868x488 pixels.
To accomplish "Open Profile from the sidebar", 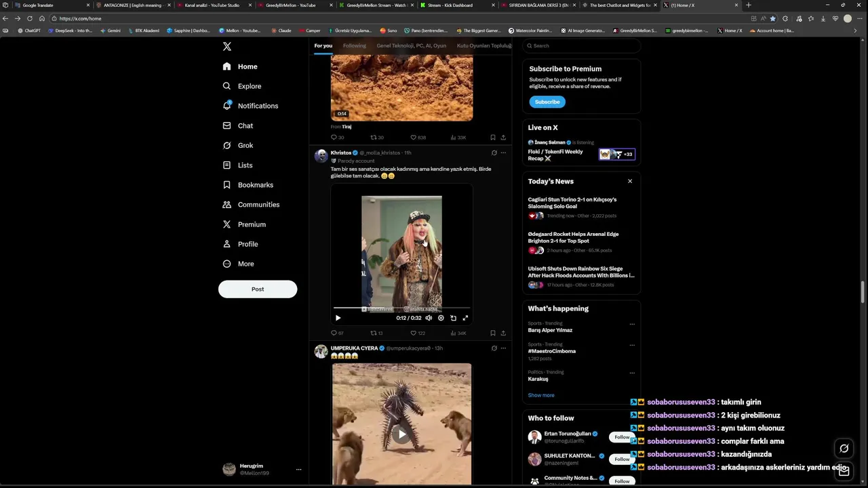I will pos(240,244).
